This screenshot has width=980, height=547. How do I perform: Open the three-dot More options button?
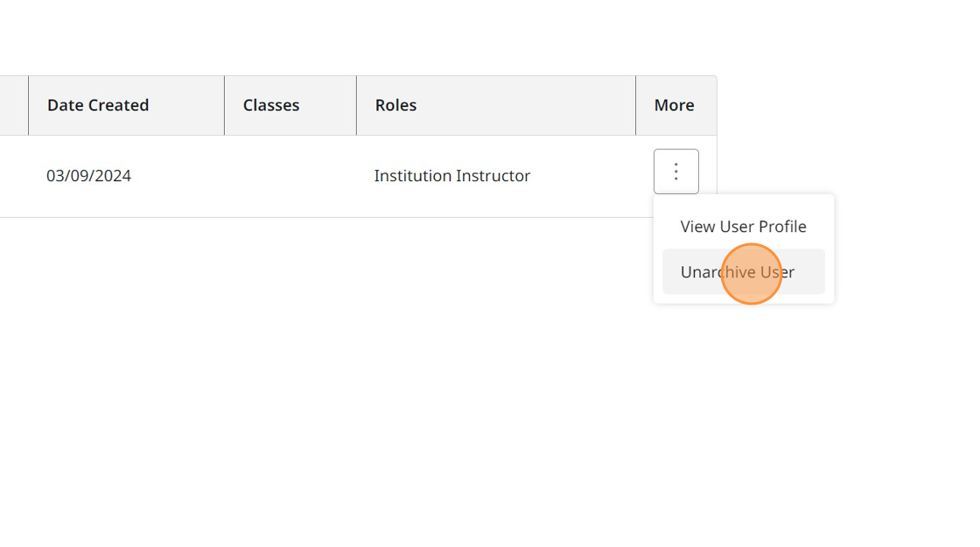675,172
